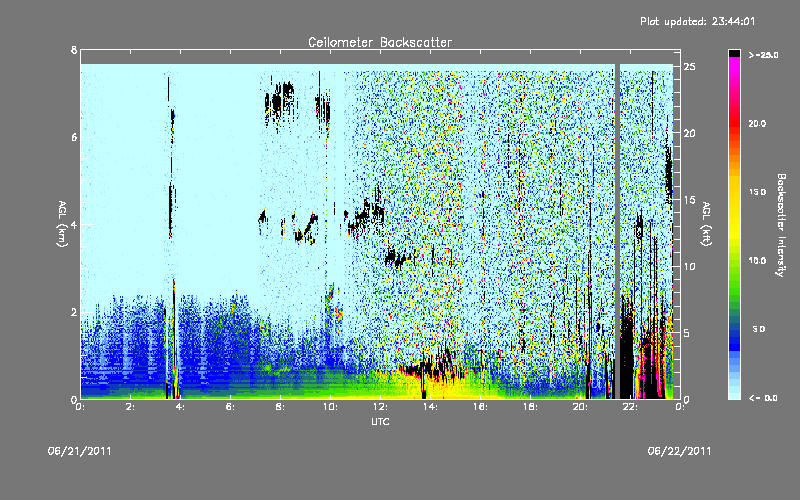Image resolution: width=800 pixels, height=500 pixels.
Task: Click the UTC x-axis label
Action: pyautogui.click(x=380, y=421)
